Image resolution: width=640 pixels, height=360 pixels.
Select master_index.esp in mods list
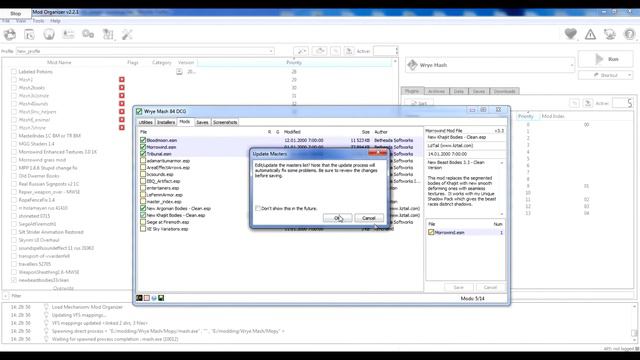point(164,202)
